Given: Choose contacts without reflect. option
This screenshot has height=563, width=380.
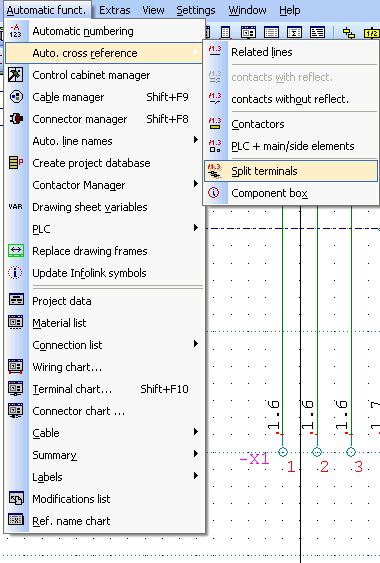Looking at the screenshot, I should (291, 99).
